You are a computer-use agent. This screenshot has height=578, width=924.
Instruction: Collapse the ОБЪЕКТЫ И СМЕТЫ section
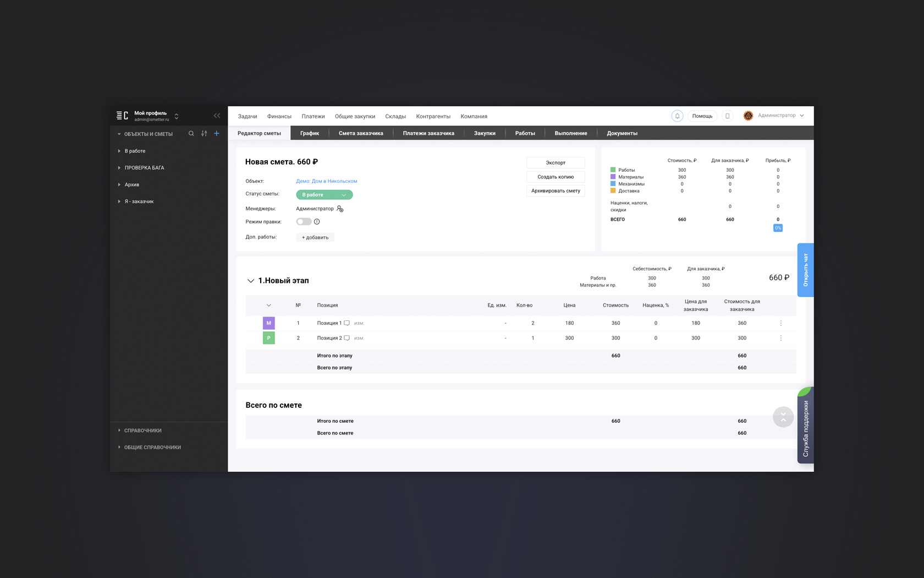tap(119, 134)
